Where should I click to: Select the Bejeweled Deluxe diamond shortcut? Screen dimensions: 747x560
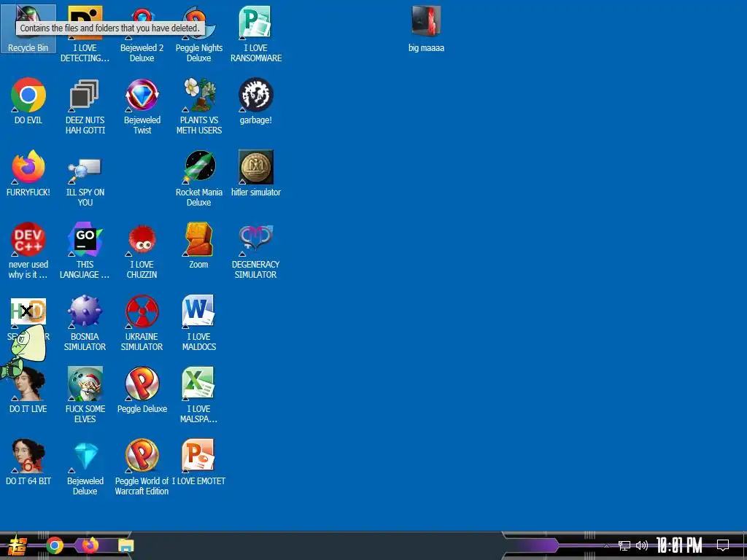pos(85,467)
